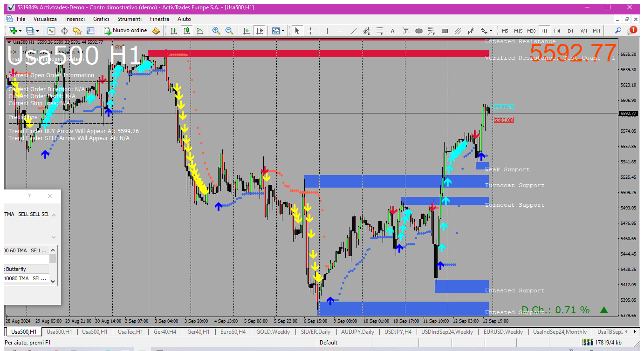Switch to M30 timeframe
The height and width of the screenshot is (351, 644).
[x=531, y=31]
